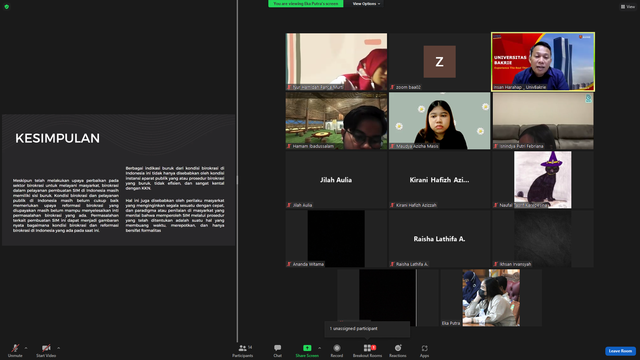The image size is (640, 360).
Task: Click the green Share Screen icon
Action: click(x=307, y=348)
